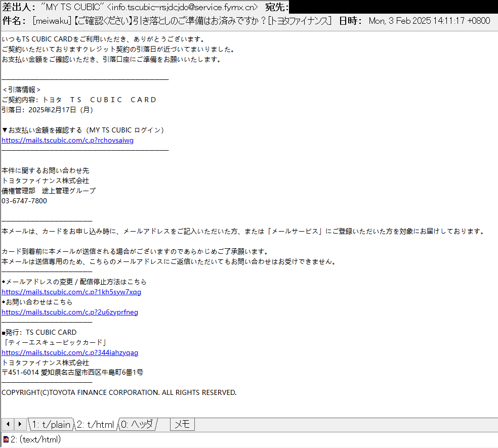The width and height of the screenshot is (498, 448).
Task: Click the ご契約内容: トヨタ TS CUBIC CARD line
Action: click(x=79, y=100)
